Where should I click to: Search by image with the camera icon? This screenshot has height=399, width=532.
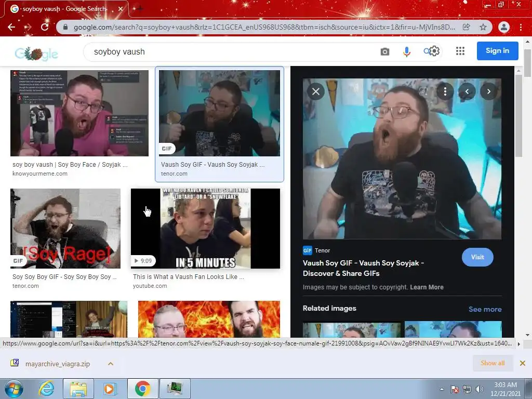[x=385, y=51]
